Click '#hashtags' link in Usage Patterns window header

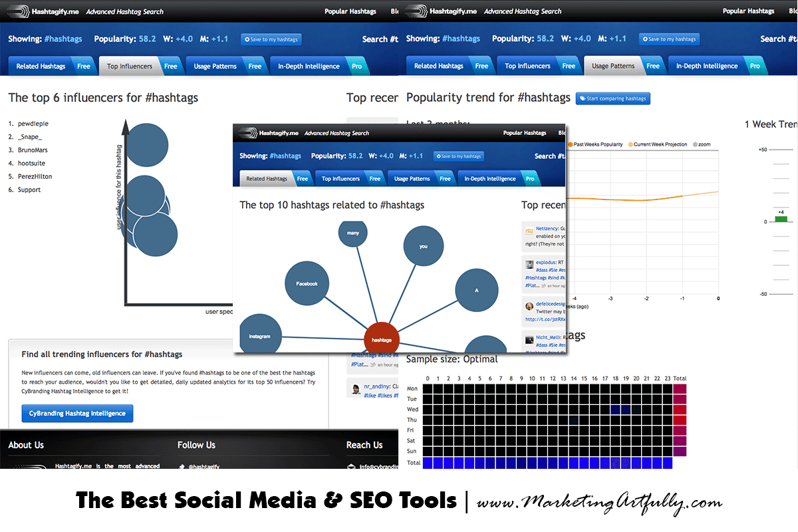coord(462,39)
